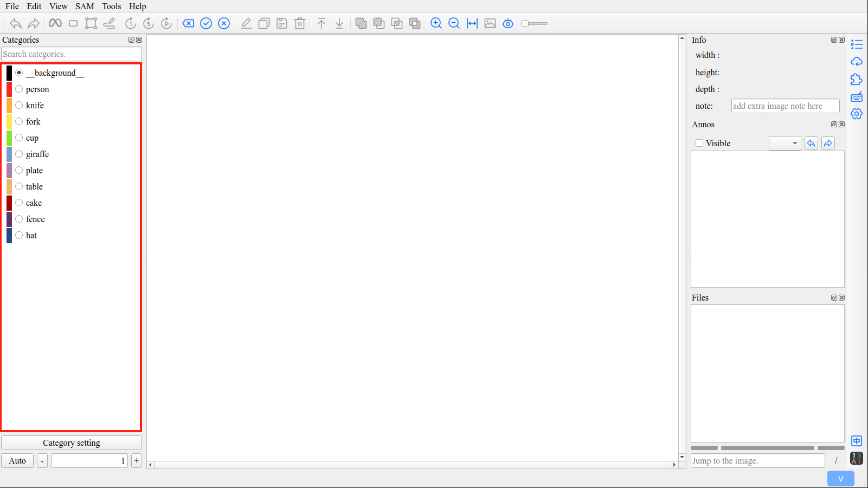Run video segment five frames (circle 5 icon)
The image size is (868, 488).
[149, 23]
